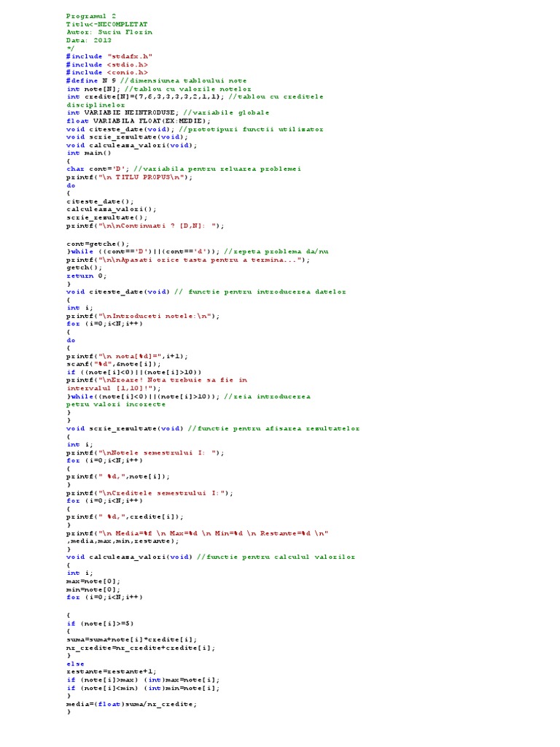Image resolution: width=560 pixels, height=747 pixels.
Task: Click the 'media=(float)suma/nr_credite;' line
Action: (131, 704)
